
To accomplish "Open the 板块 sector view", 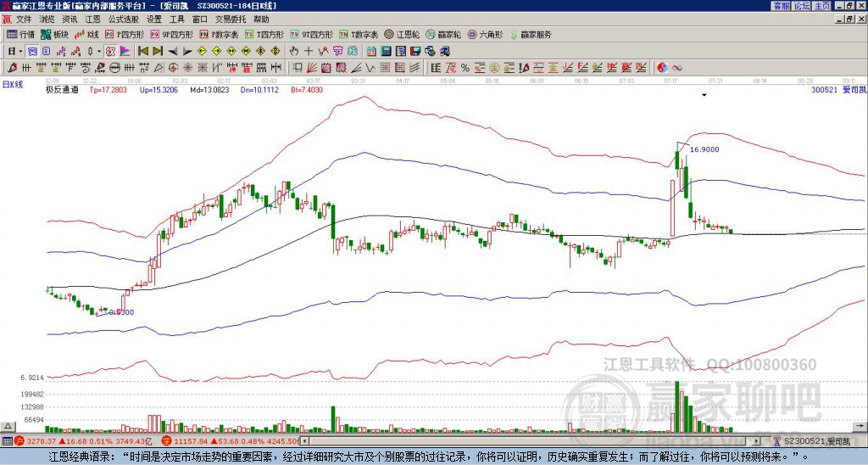I will point(54,34).
